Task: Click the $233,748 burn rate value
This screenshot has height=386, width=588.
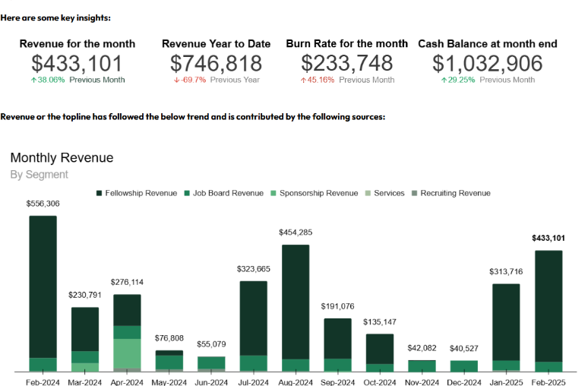Action: click(x=347, y=63)
